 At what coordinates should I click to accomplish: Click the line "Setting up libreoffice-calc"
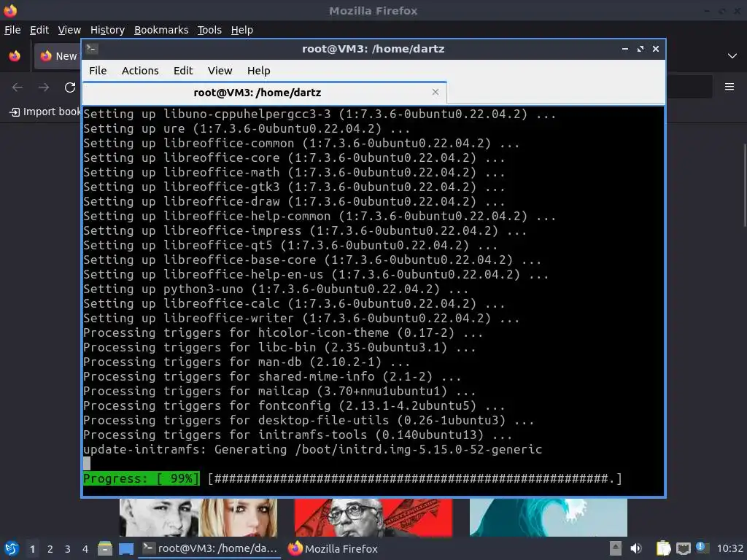click(x=294, y=303)
